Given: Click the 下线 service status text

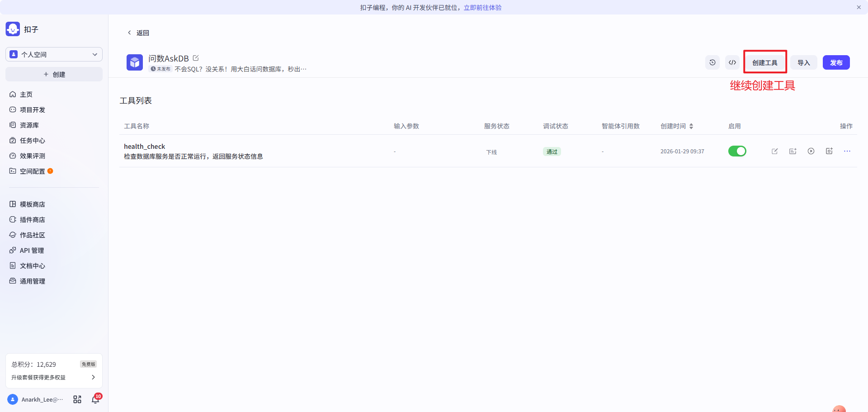Looking at the screenshot, I should pos(491,152).
